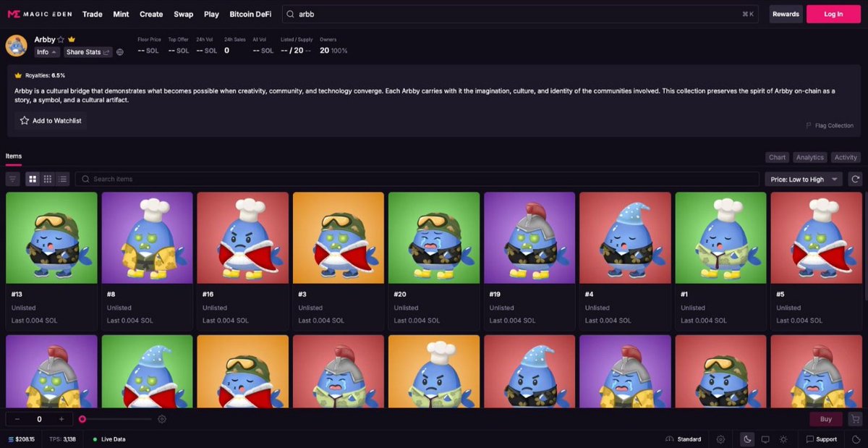Select the Items tab
The image size is (868, 448).
click(x=14, y=156)
